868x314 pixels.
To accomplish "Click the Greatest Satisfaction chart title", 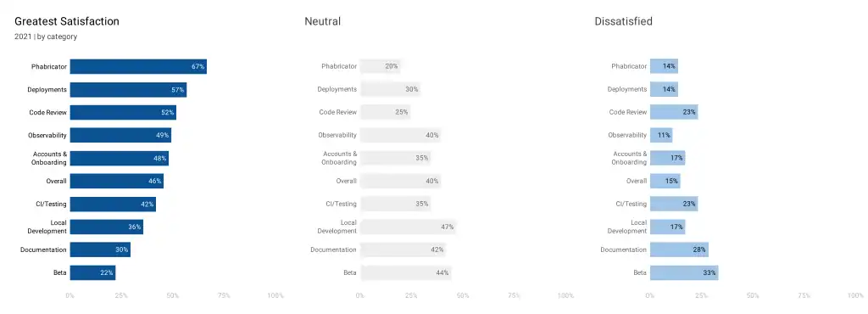I will coord(67,21).
